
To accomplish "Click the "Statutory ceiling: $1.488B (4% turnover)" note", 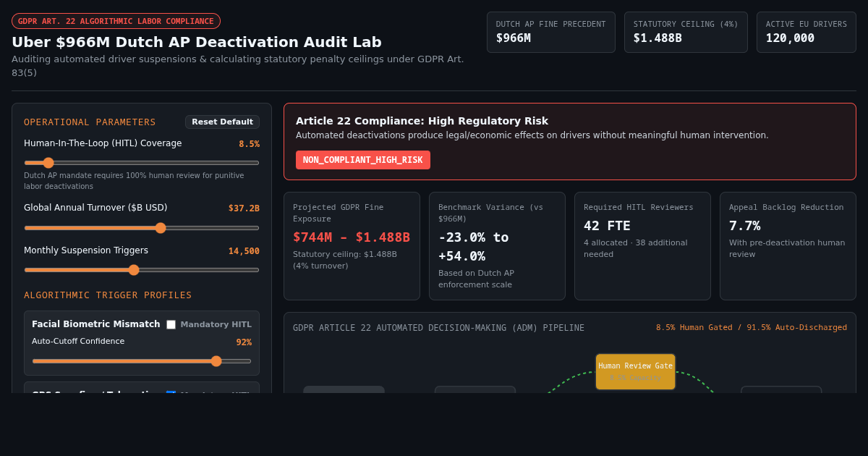I will click(x=345, y=260).
